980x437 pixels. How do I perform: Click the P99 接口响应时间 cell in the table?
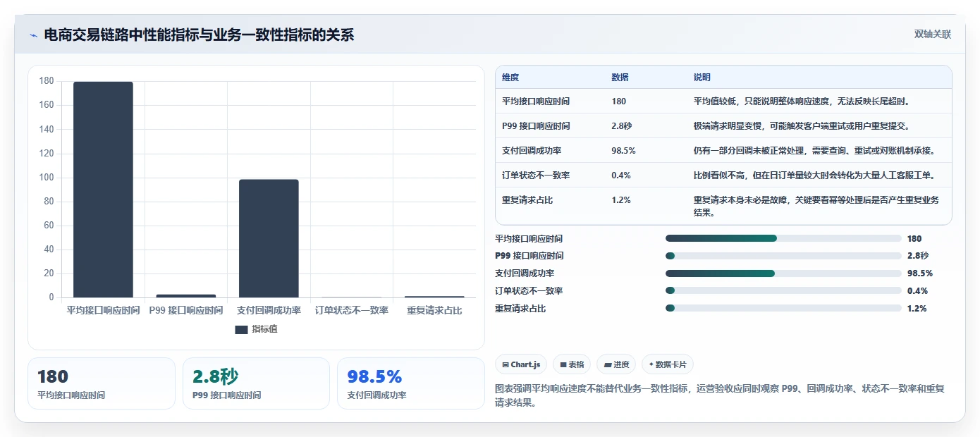point(536,126)
